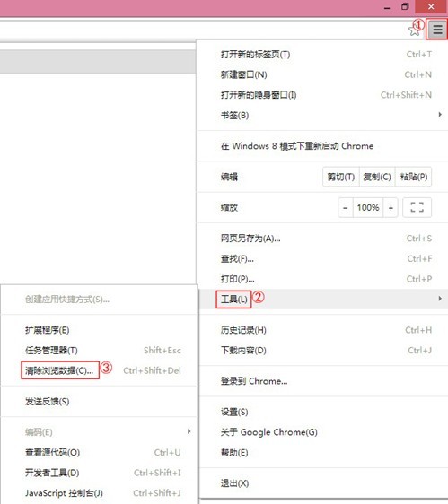The width and height of the screenshot is (448, 504).
Task: Enter full screen using zoom row icon
Action: click(x=417, y=207)
